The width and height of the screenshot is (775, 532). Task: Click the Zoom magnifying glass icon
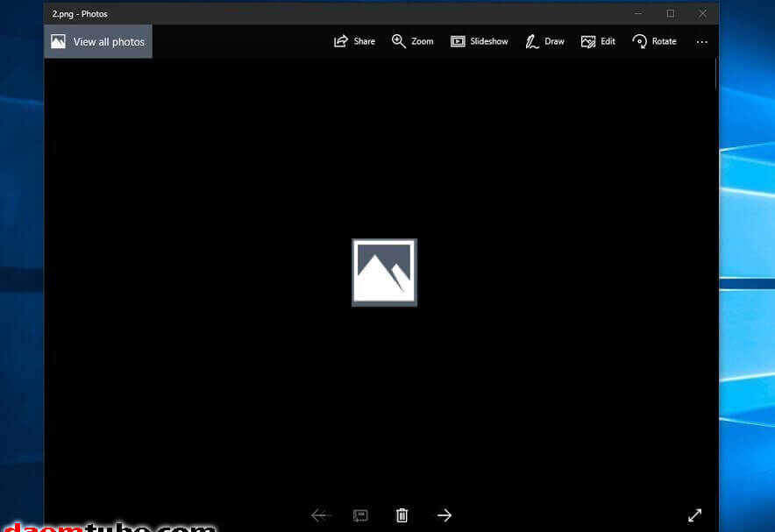pos(399,41)
